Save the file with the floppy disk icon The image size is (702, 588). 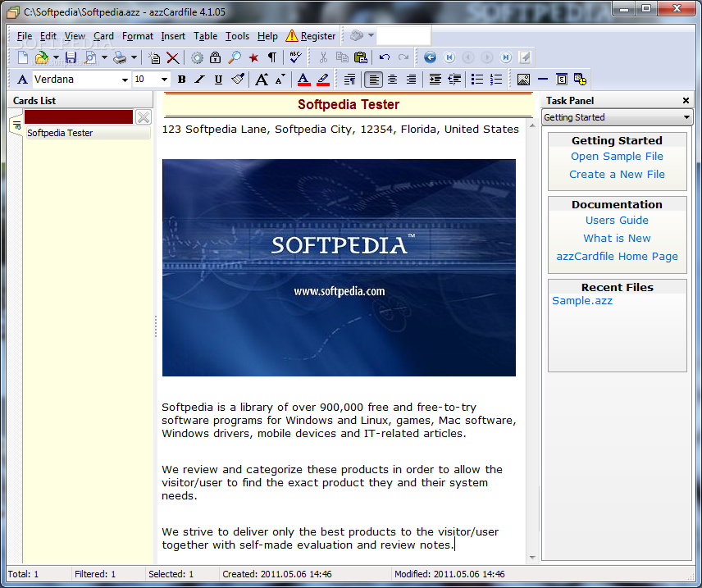coord(71,57)
